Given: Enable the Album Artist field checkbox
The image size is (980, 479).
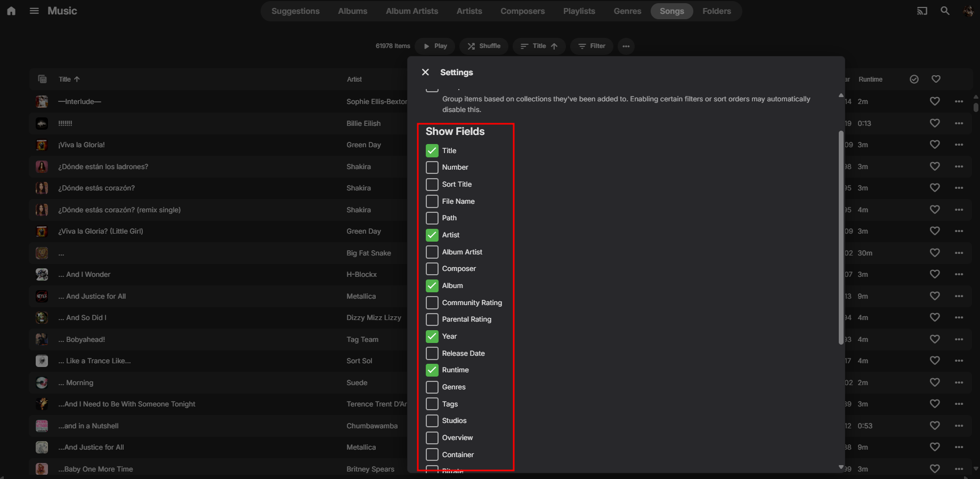Looking at the screenshot, I should pos(432,252).
